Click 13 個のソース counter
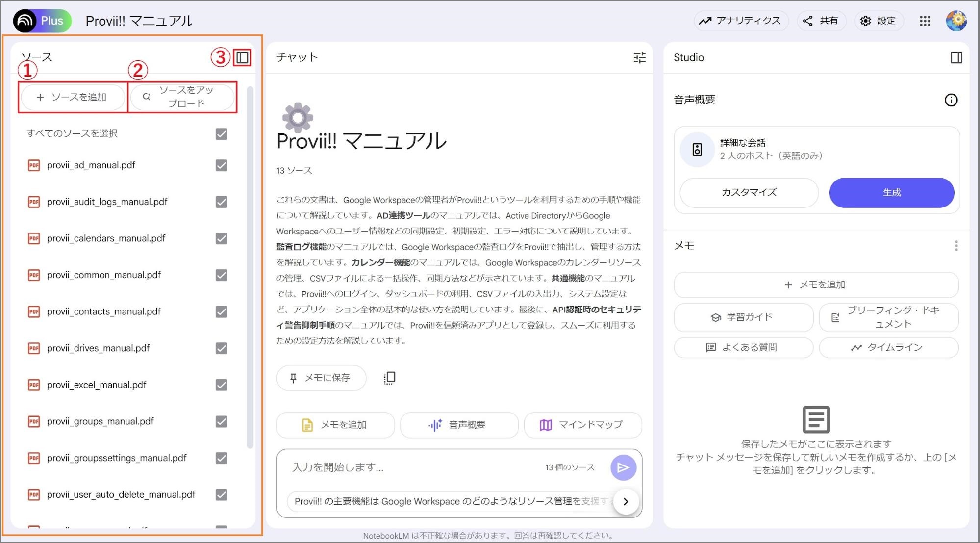The image size is (980, 543). 570,467
